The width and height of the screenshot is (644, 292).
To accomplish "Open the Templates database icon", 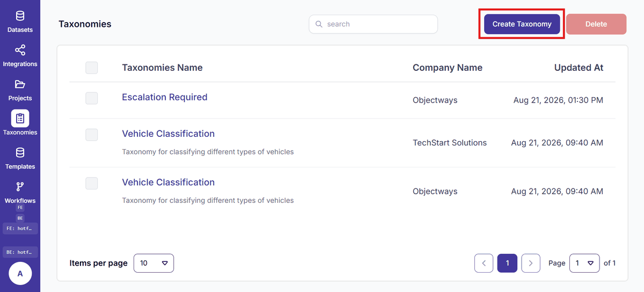I will (20, 153).
